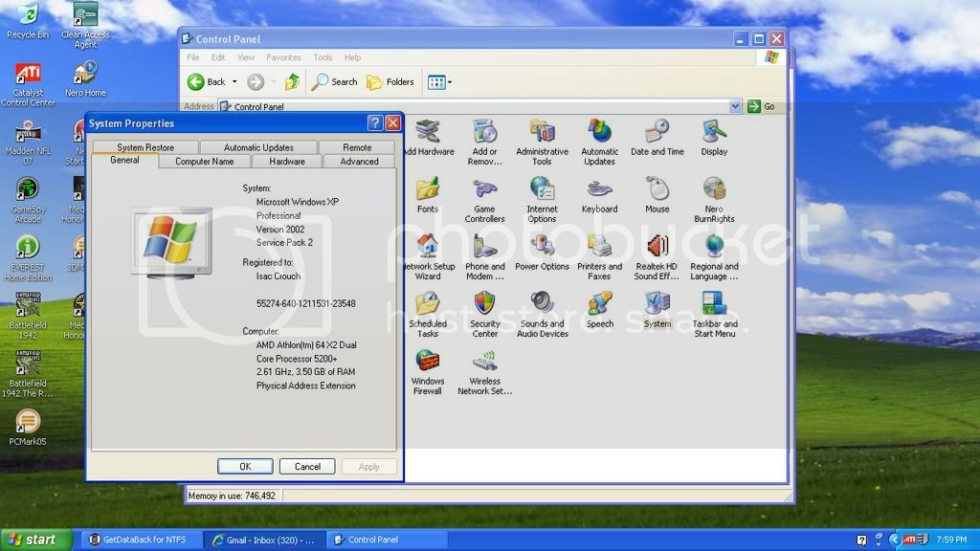Open the Keyboard settings icon
The height and width of the screenshot is (551, 980).
pyautogui.click(x=599, y=195)
